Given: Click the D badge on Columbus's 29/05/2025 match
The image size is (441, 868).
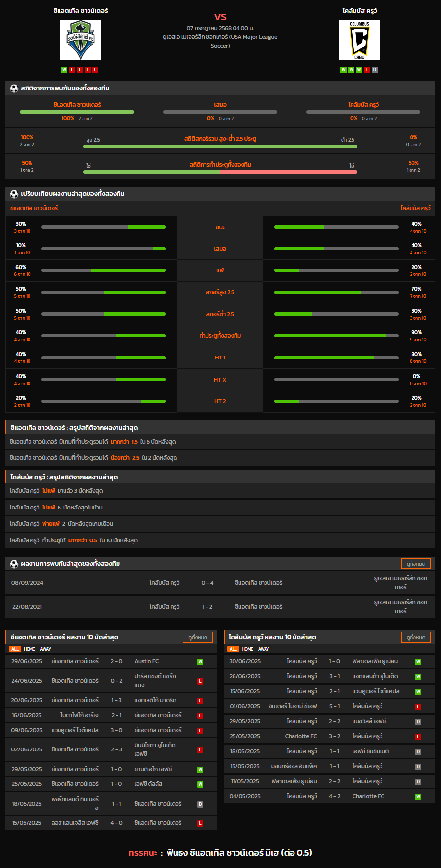Looking at the screenshot, I should coord(418,722).
